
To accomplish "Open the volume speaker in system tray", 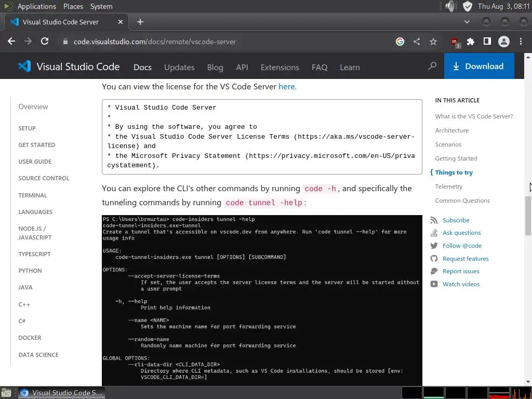I will click(450, 6).
